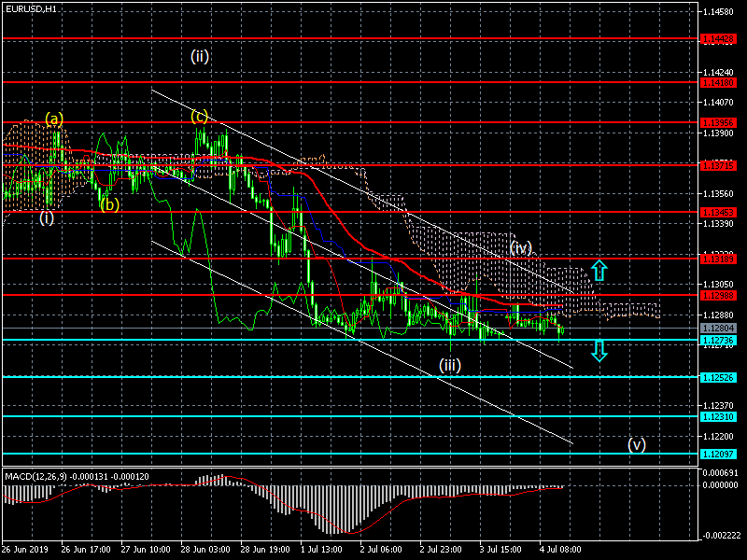Select the red 1.12988 price level label

coord(718,296)
